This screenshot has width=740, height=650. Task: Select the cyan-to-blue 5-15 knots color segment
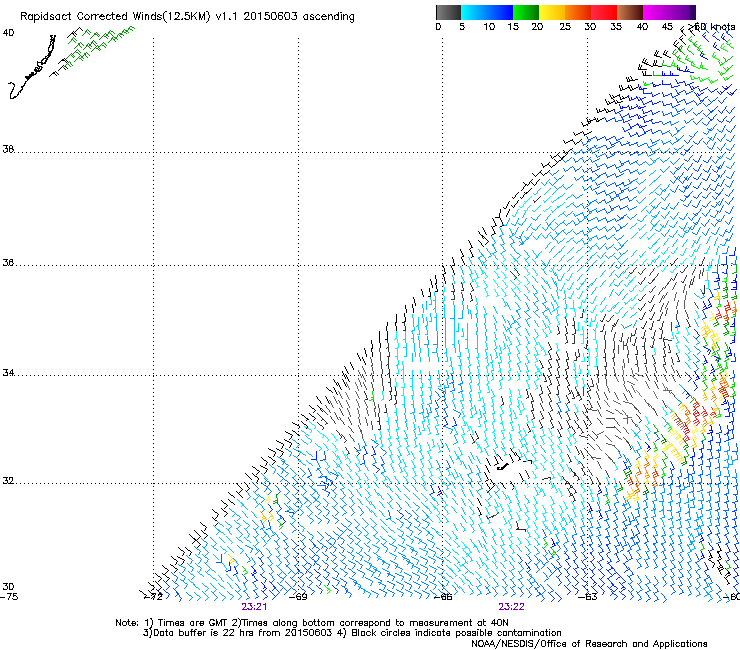487,12
